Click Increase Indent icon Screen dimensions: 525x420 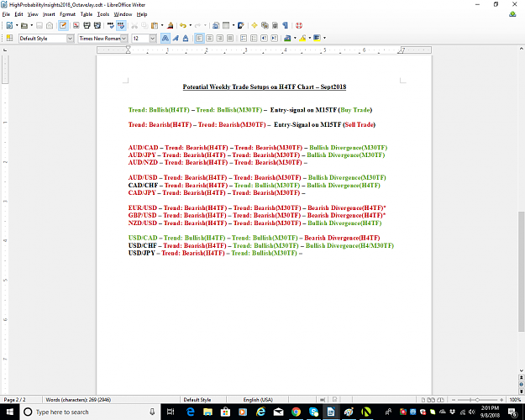274,38
